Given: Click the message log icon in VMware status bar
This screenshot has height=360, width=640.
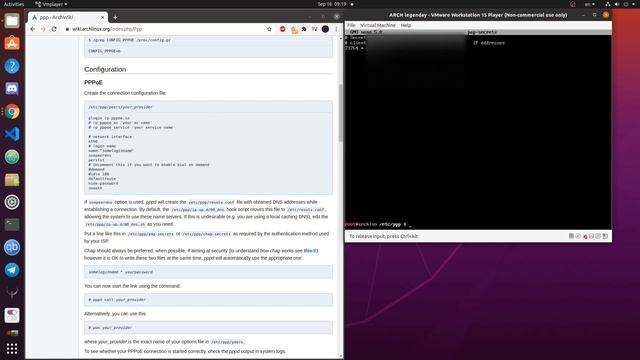Looking at the screenshot, I should 605,236.
